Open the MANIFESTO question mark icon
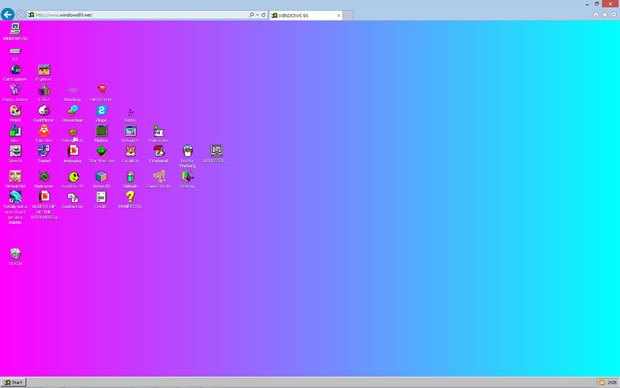Screen dimensions: 620x388 pos(130,200)
